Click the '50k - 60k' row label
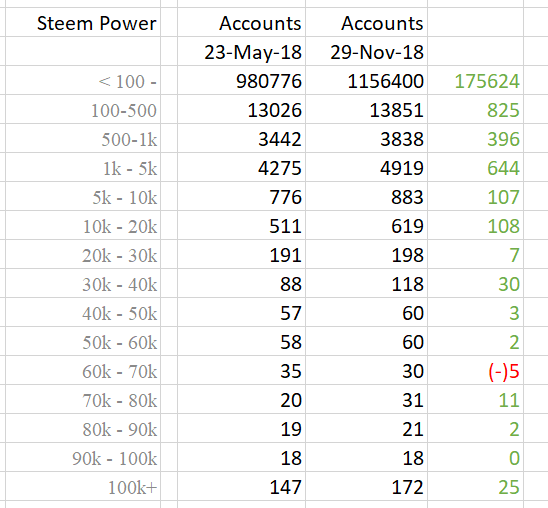Viewport: 548px width, 508px height. click(x=120, y=342)
